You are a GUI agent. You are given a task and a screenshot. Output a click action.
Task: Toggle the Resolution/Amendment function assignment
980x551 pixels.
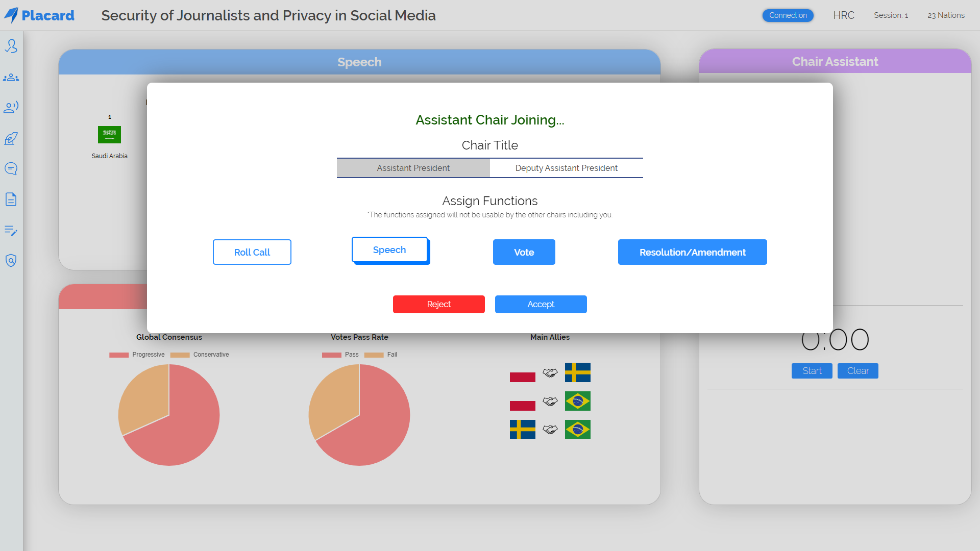click(692, 252)
